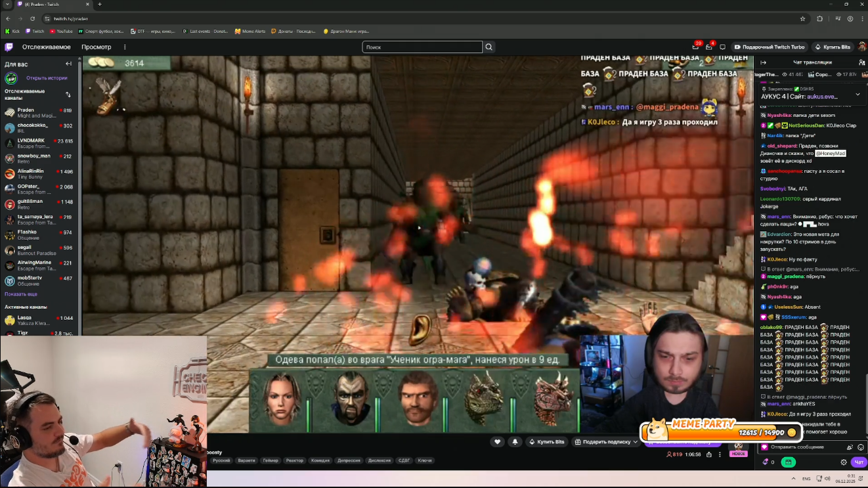
Task: Focus the Поиск search field
Action: (x=422, y=47)
